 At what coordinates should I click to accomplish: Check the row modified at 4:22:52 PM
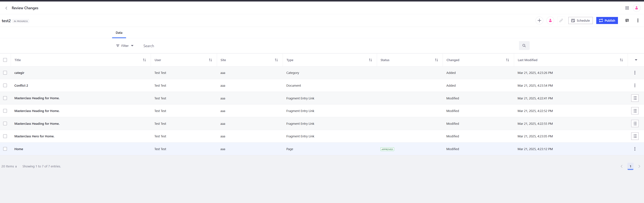pyautogui.click(x=5, y=111)
